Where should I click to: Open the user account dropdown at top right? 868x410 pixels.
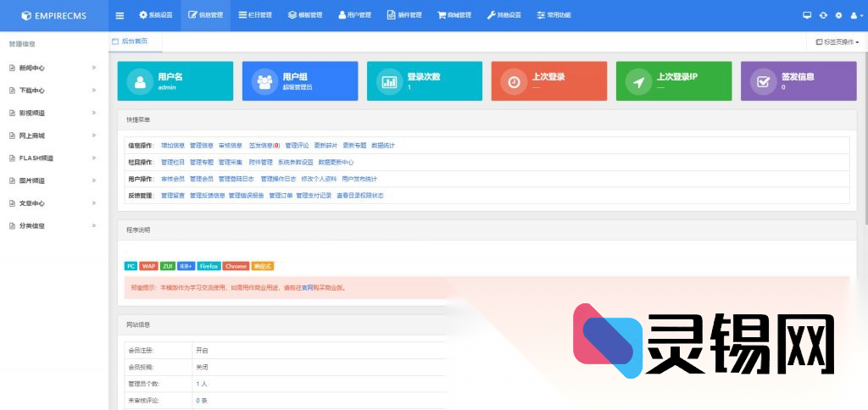[x=854, y=15]
